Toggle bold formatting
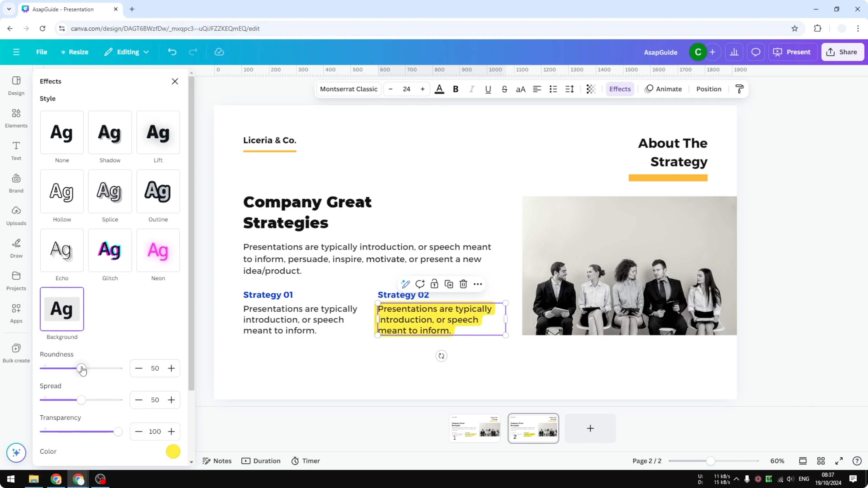The width and height of the screenshot is (868, 488). pyautogui.click(x=455, y=89)
